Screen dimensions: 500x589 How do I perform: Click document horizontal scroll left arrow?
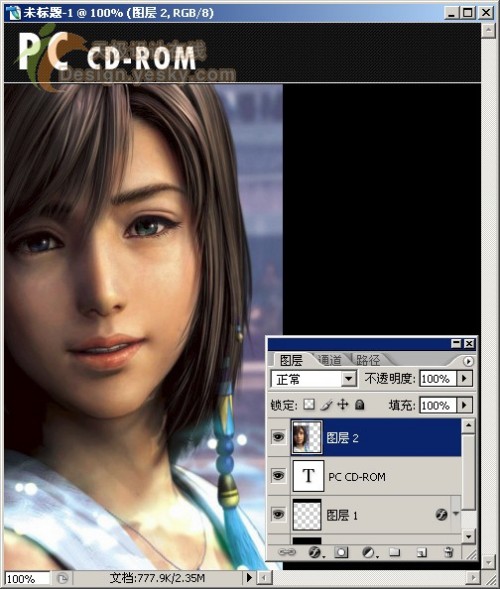[x=264, y=577]
